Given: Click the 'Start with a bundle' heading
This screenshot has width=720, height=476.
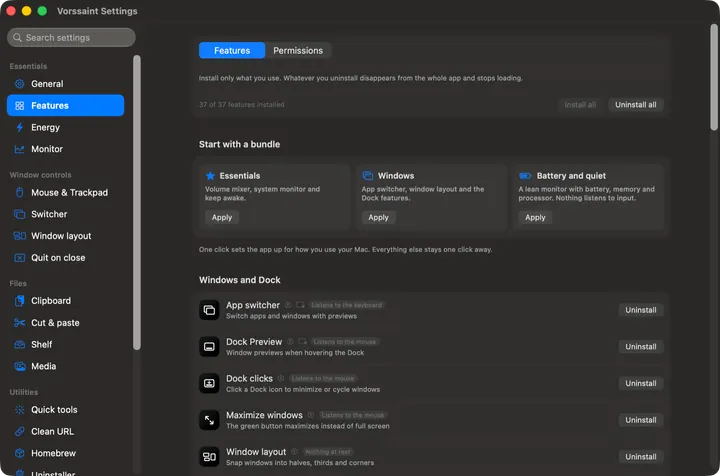Looking at the screenshot, I should click(x=239, y=144).
